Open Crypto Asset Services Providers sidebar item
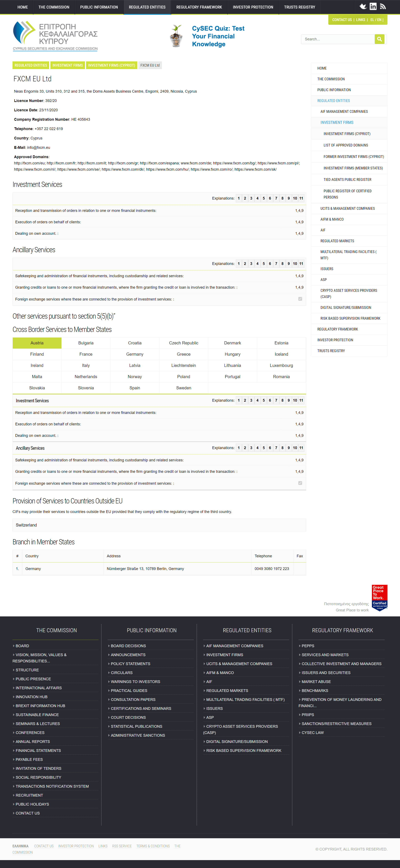This screenshot has height=868, width=400. (349, 293)
